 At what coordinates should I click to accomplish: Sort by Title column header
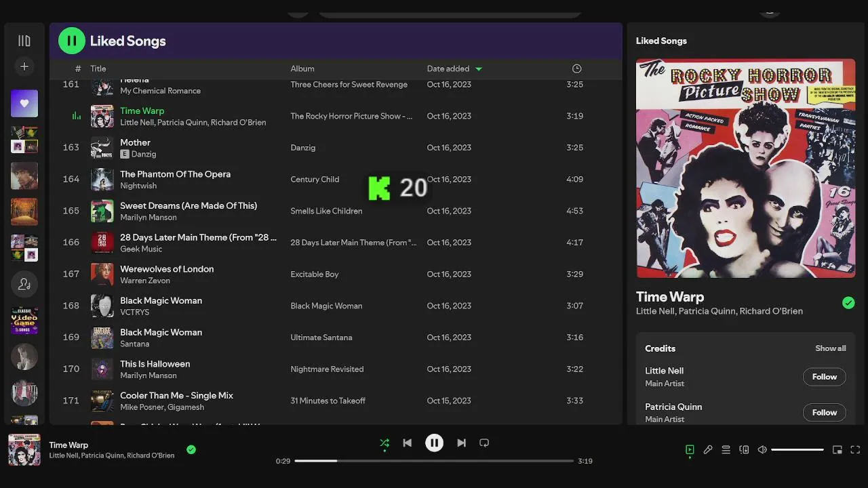[98, 68]
